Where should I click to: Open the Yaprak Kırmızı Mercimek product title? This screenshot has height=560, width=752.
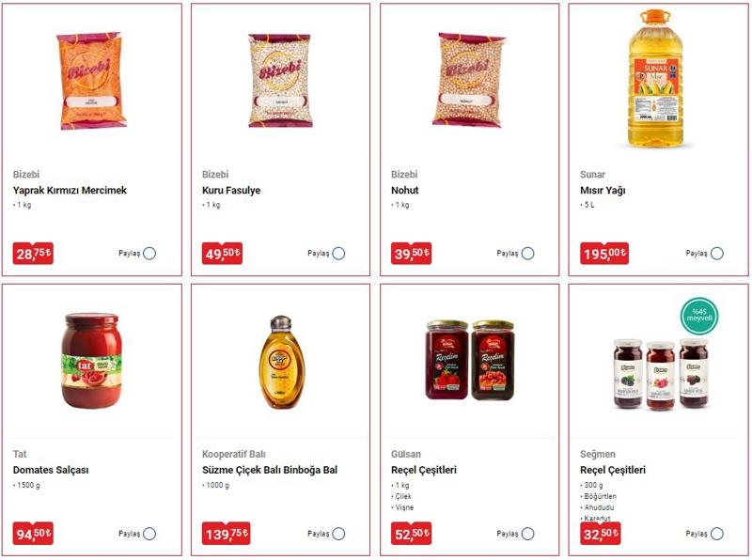70,191
